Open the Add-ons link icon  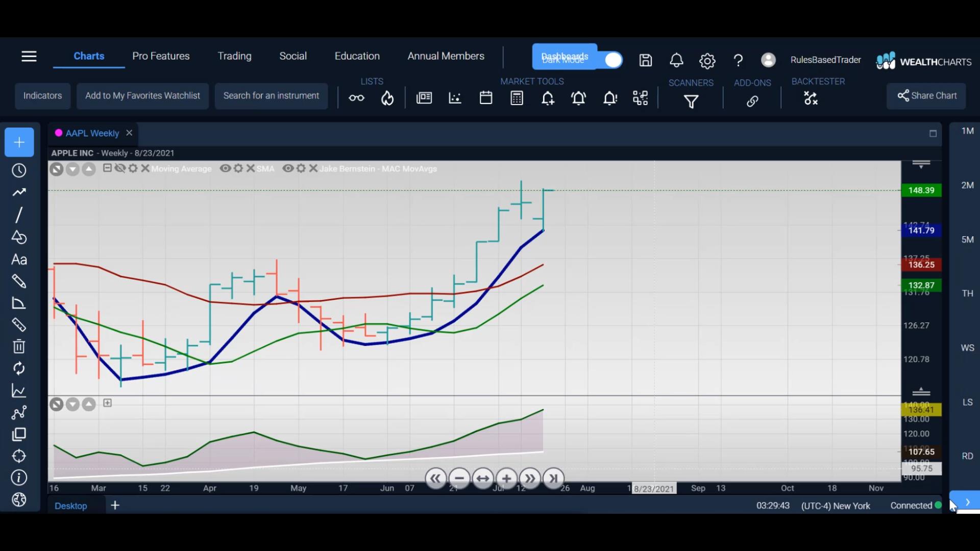click(x=752, y=101)
